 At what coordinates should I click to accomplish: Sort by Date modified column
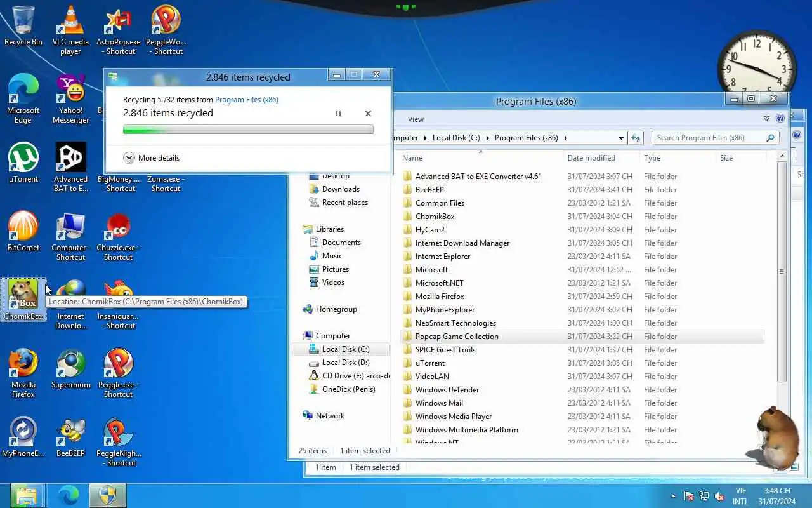click(x=601, y=158)
